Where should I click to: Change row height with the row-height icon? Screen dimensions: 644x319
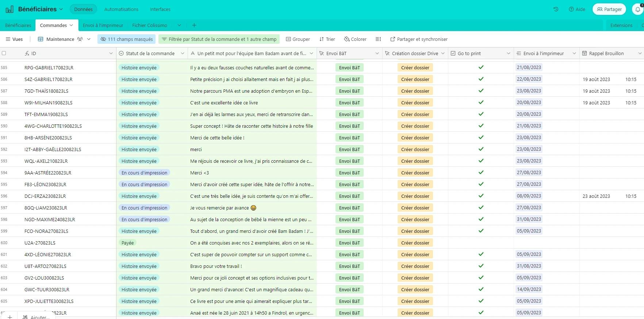(x=378, y=39)
